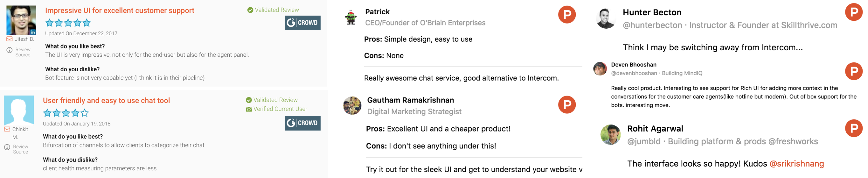Click the five-star rating on Jitesh's review
Screen dimensions: 868x178
tap(68, 23)
